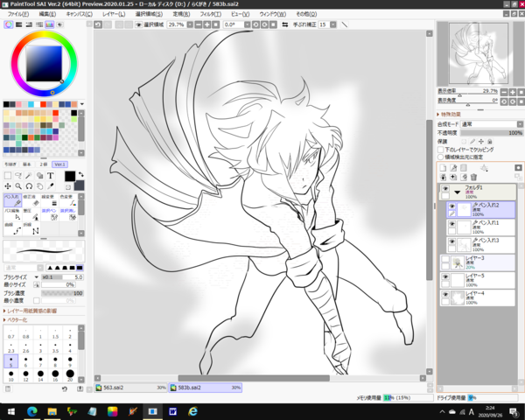525x420 pixels.
Task: Hide the ペン入れ3 layer
Action: point(451,241)
